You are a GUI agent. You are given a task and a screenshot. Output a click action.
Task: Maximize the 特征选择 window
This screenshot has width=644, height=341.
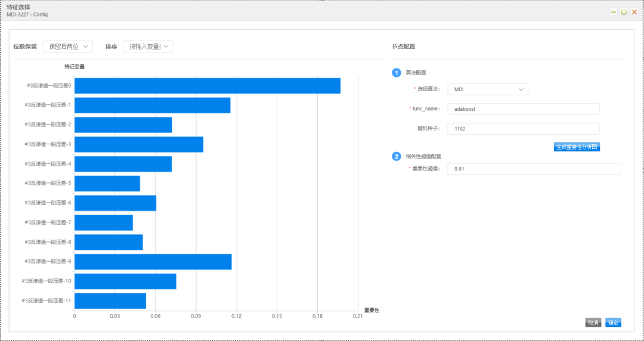[x=624, y=12]
